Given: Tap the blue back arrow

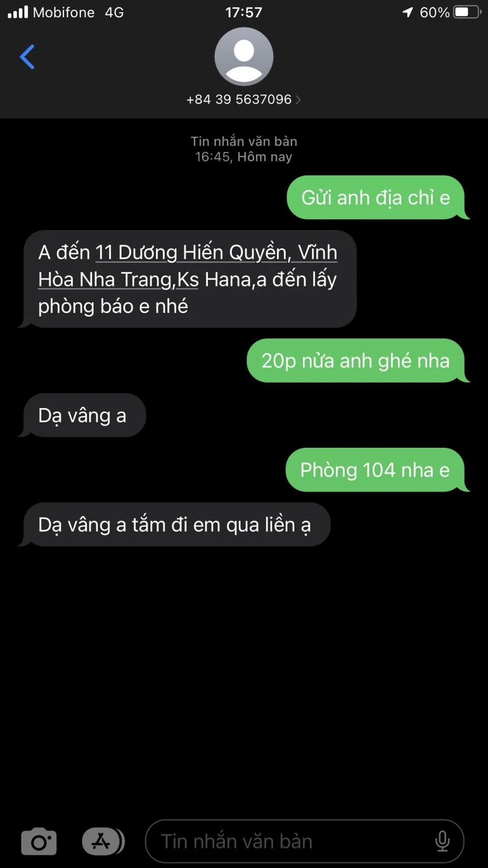Looking at the screenshot, I should [x=27, y=56].
